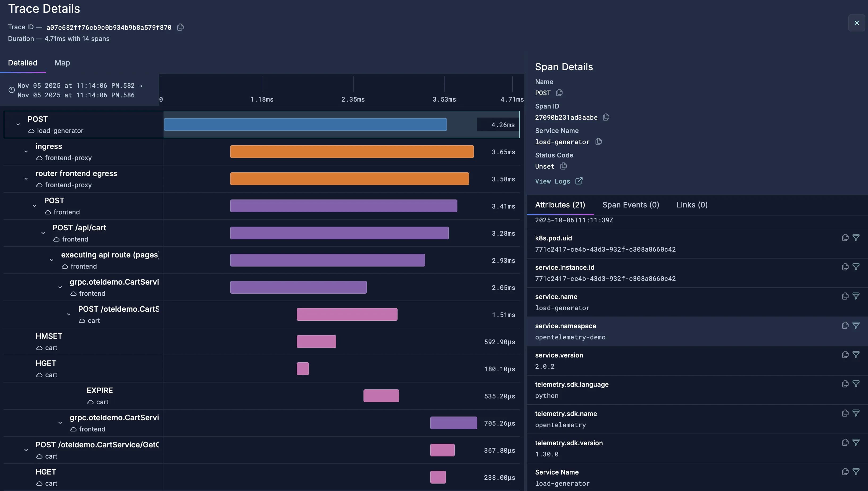The width and height of the screenshot is (868, 491).
Task: Select the orange ingress span bar
Action: point(352,152)
